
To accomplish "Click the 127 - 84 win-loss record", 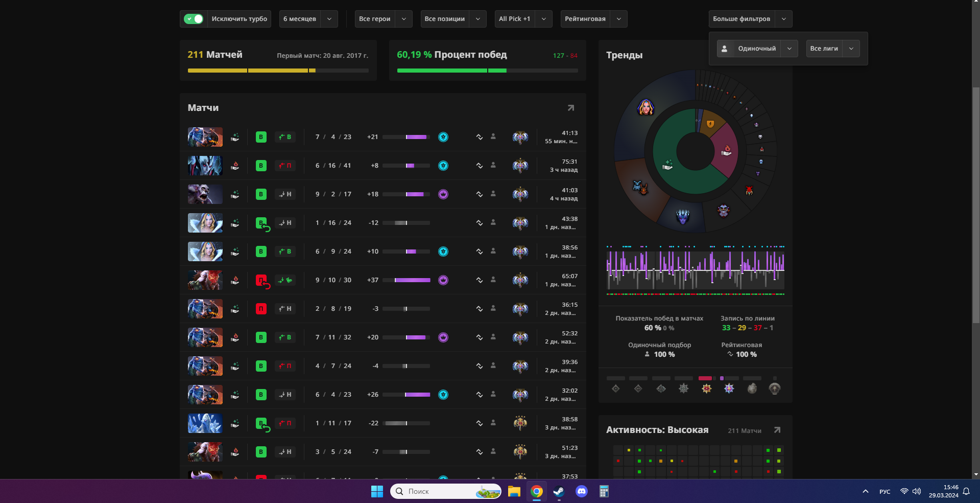I will point(565,55).
